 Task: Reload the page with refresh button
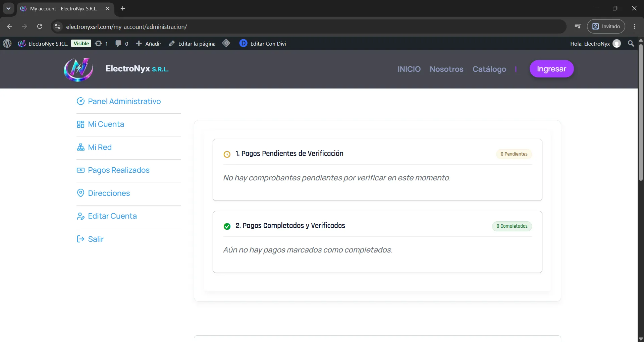40,26
